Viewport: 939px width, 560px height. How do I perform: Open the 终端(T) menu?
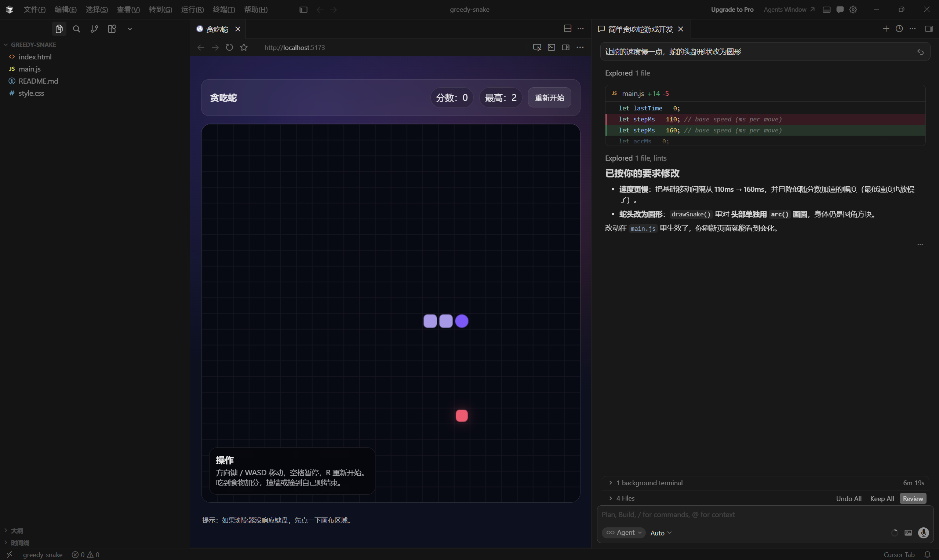(224, 10)
